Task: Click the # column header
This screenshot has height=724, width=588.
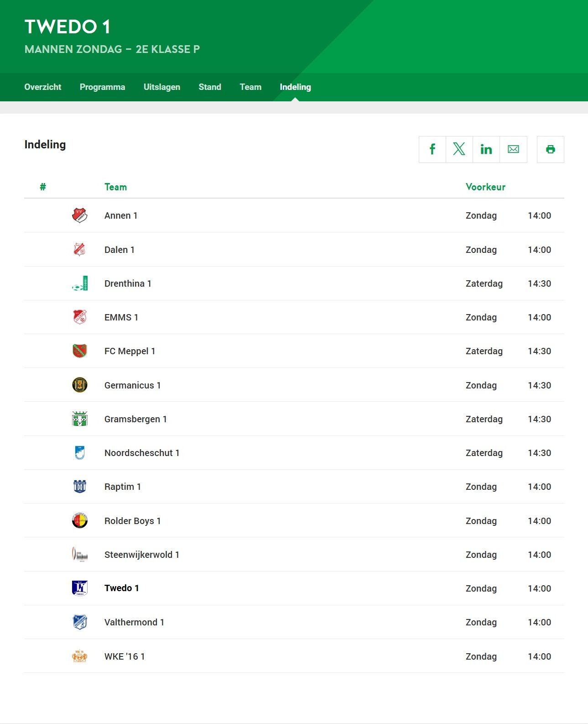Action: (x=43, y=187)
